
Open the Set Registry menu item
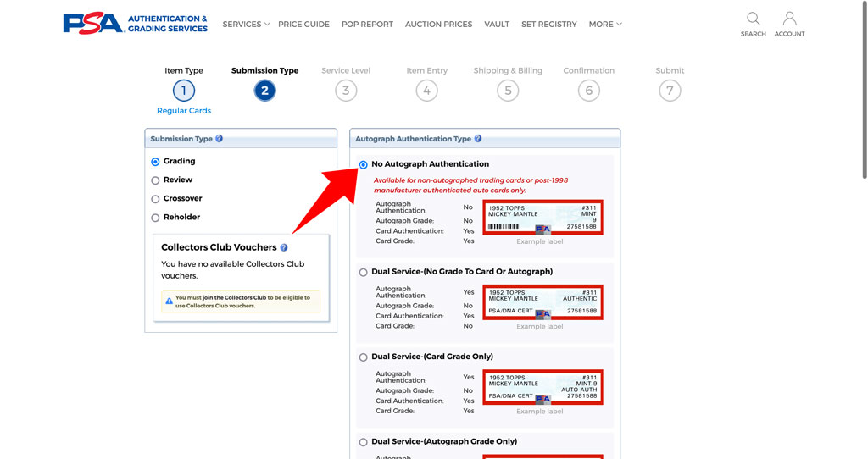[x=548, y=25]
